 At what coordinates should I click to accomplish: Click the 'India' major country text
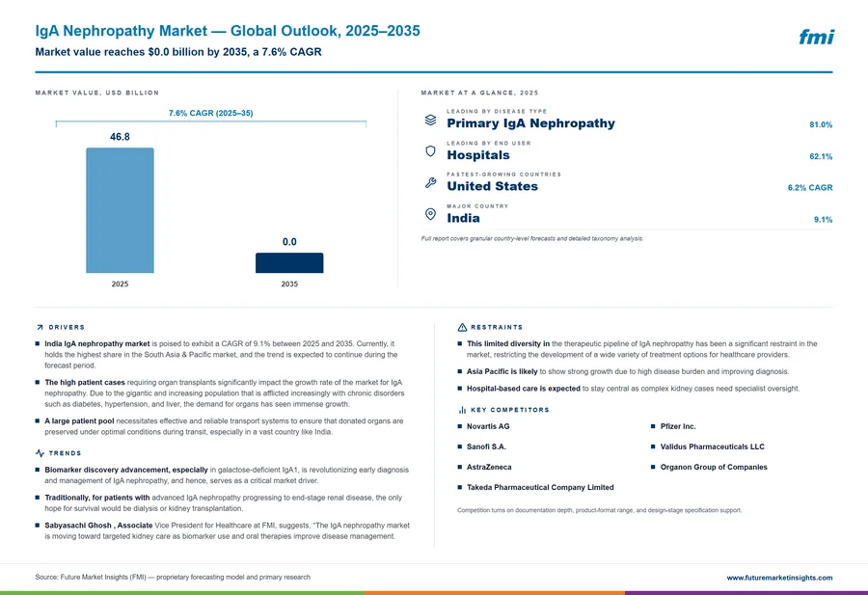[463, 218]
